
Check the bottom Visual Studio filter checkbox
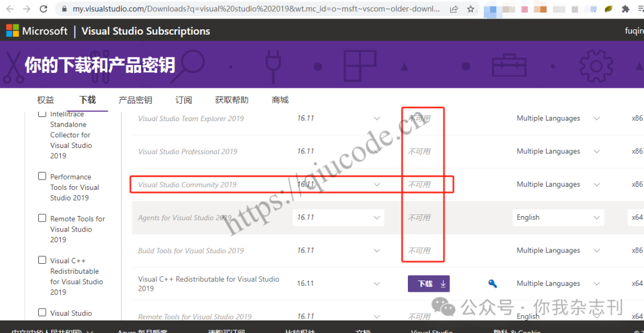coord(42,313)
